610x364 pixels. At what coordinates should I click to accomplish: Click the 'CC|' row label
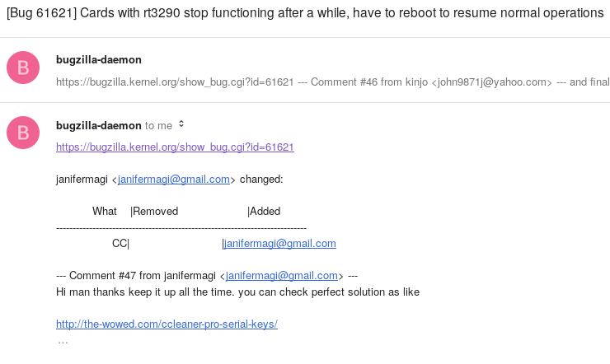point(120,244)
